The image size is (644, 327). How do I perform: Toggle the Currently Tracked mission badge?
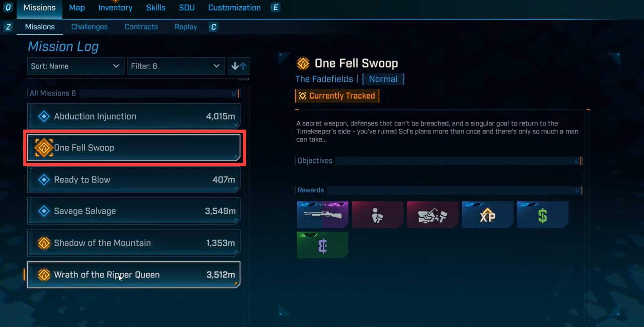coord(337,96)
